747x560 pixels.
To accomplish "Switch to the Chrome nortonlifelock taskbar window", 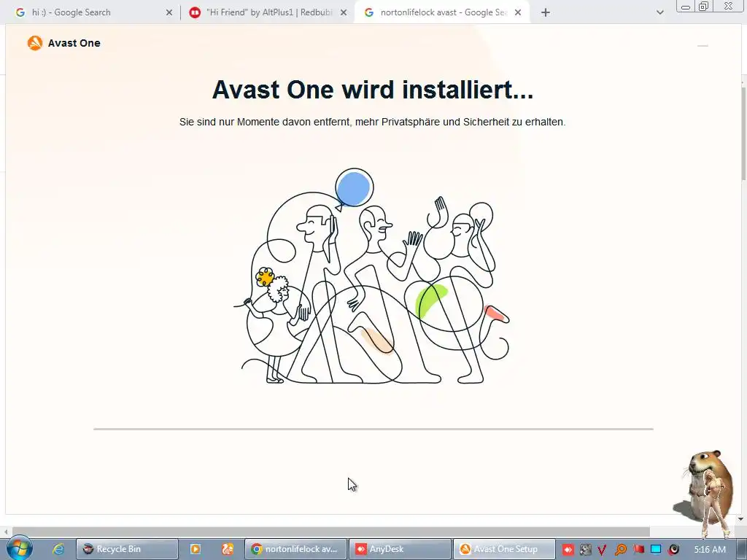I will pos(296,549).
